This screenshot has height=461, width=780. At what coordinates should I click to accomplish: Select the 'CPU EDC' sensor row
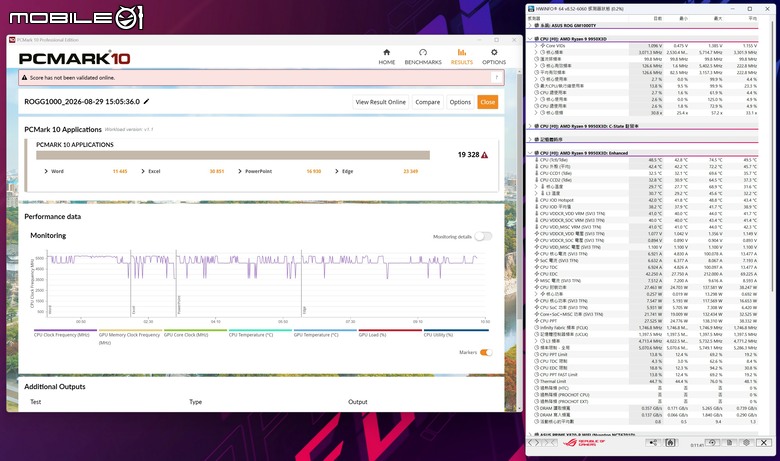646,274
